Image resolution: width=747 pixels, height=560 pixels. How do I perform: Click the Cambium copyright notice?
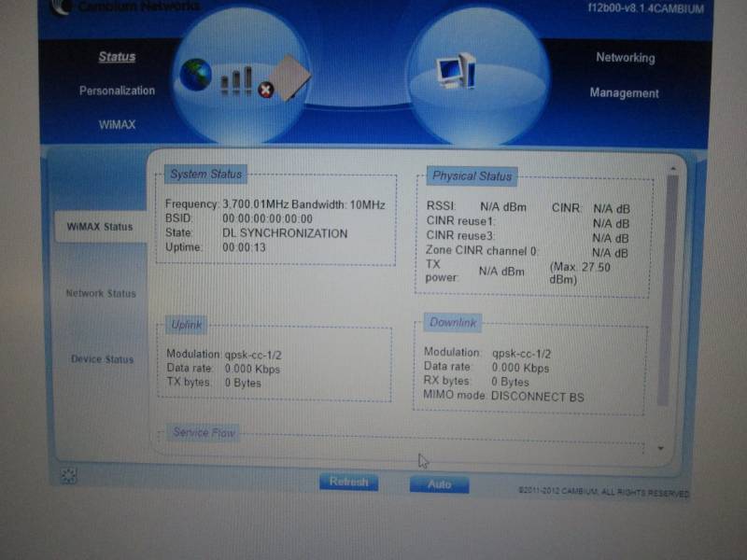tap(603, 492)
